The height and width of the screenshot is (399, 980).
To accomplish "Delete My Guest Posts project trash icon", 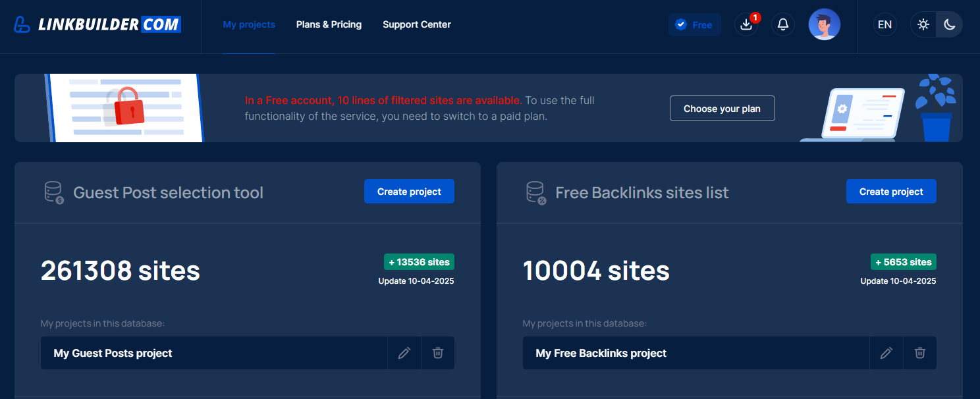I will click(x=438, y=353).
